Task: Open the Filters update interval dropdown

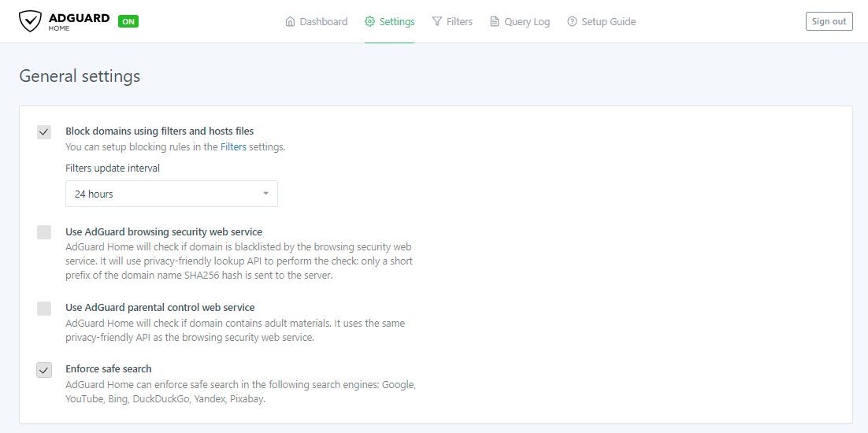Action: [x=171, y=194]
